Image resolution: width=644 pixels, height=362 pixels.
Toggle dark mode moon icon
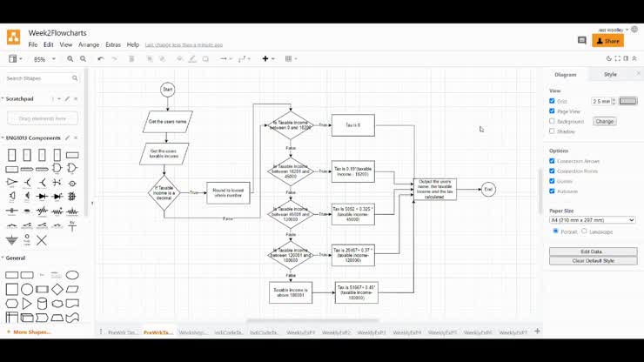pos(608,58)
